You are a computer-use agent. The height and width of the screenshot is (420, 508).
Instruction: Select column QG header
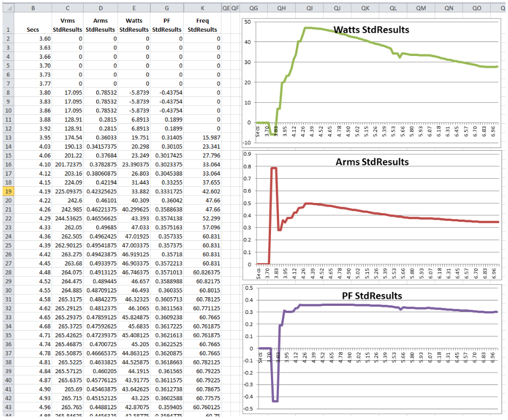254,8
